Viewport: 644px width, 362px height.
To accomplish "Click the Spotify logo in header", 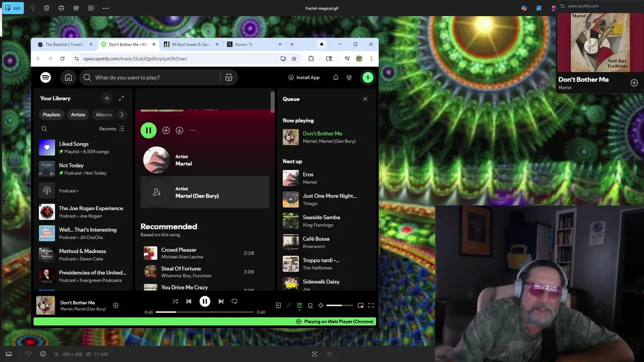I will 46,77.
